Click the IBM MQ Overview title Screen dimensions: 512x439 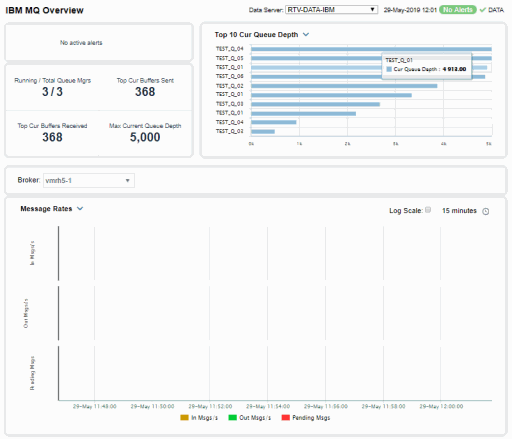[44, 10]
